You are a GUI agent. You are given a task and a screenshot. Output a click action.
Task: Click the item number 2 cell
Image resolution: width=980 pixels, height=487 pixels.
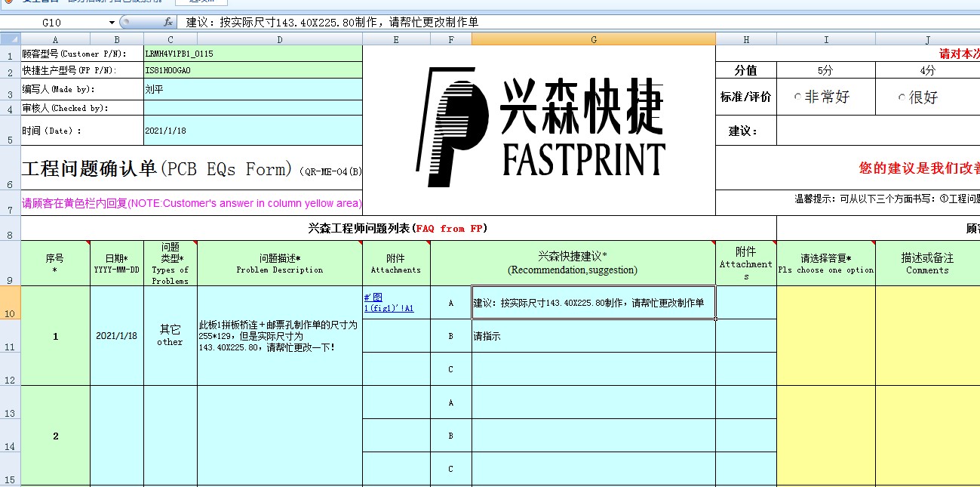pyautogui.click(x=55, y=436)
